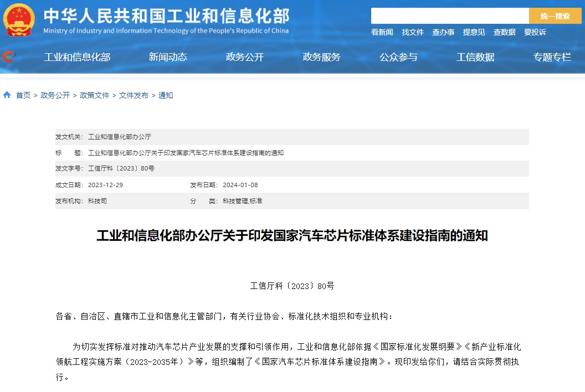The height and width of the screenshot is (392, 585).
Task: Open the 新闻动态 navigation menu
Action: point(167,57)
